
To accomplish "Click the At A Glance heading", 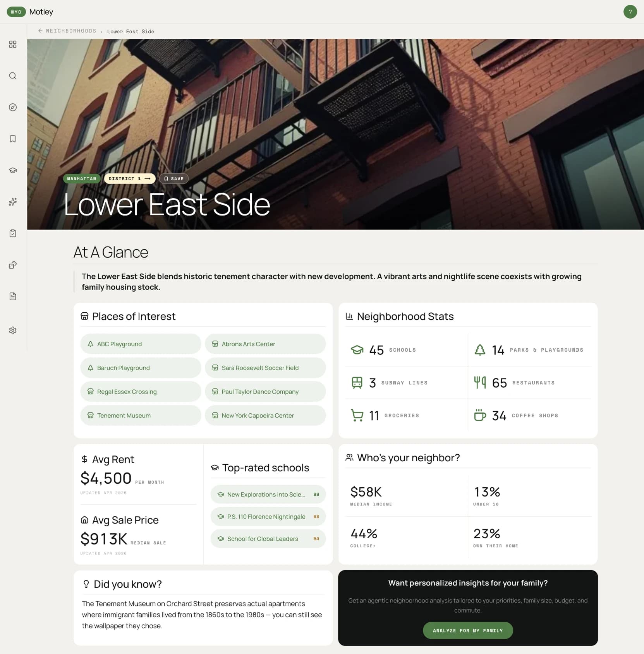I will pyautogui.click(x=111, y=252).
